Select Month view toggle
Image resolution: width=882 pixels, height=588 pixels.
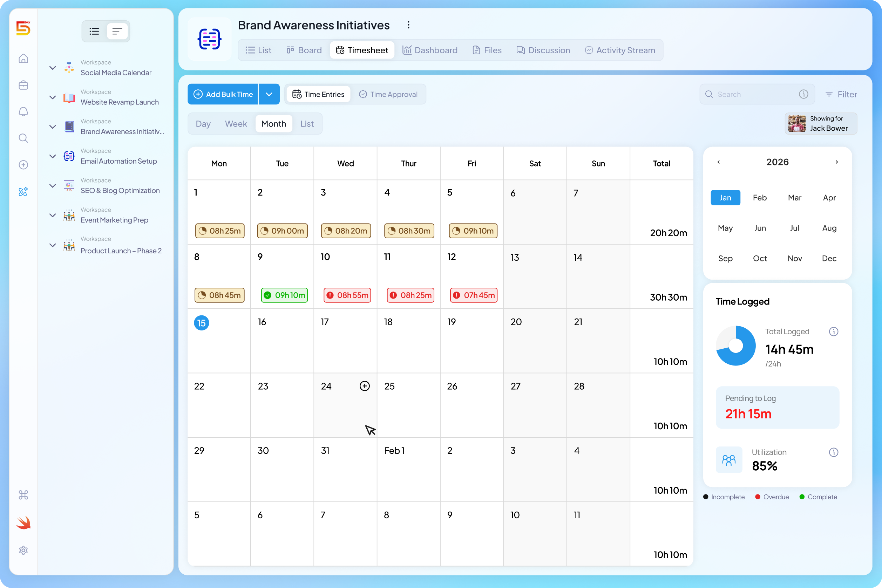pos(273,124)
